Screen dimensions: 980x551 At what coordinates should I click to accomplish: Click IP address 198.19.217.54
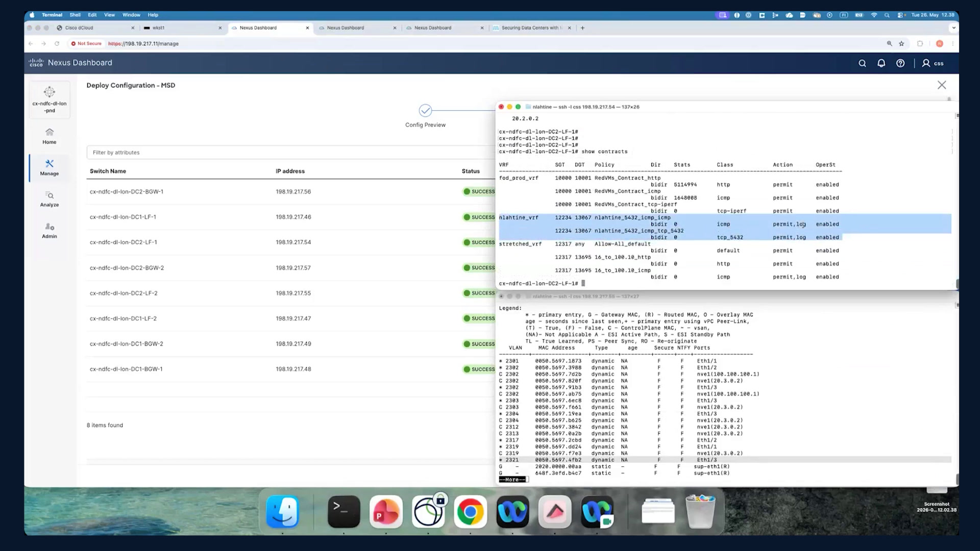[293, 242]
